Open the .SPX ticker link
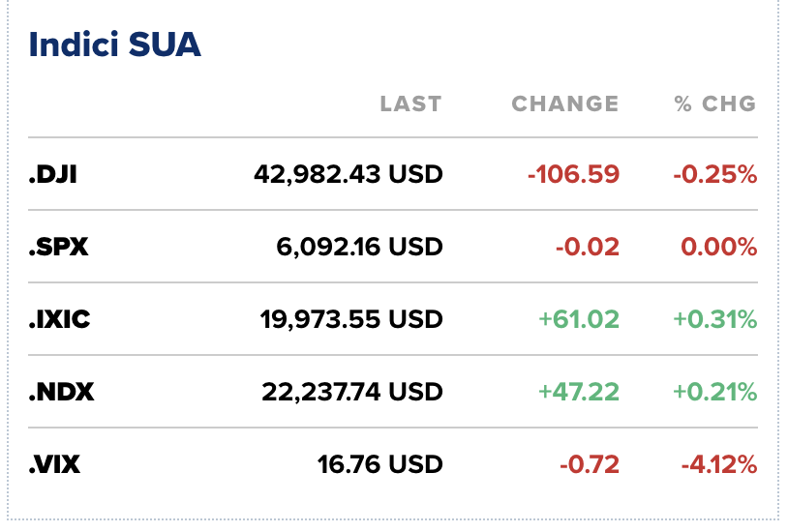 [58, 247]
